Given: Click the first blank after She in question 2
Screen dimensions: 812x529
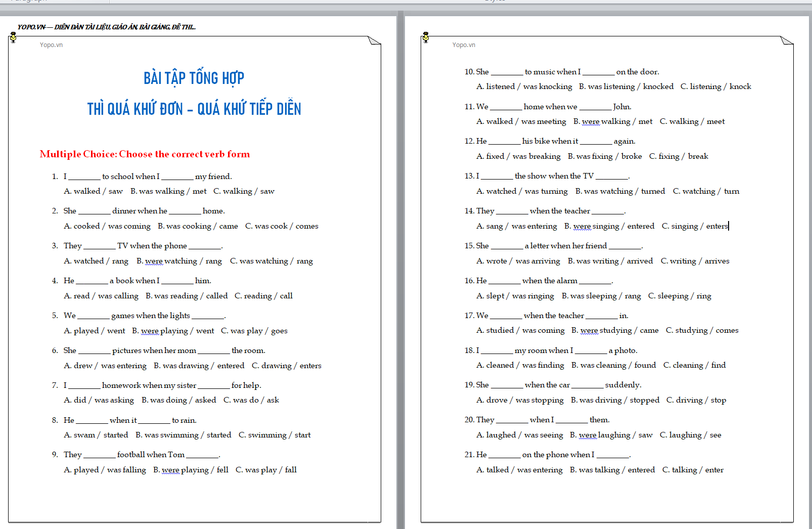Looking at the screenshot, I should (94, 211).
